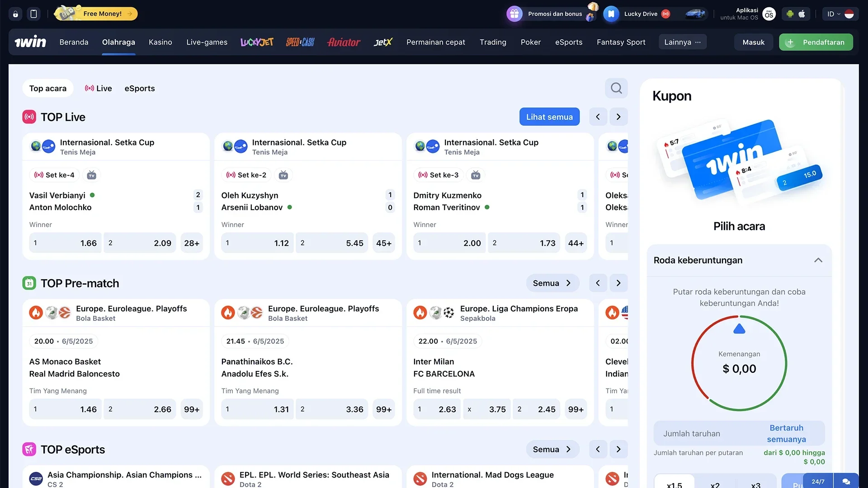This screenshot has width=868, height=488.
Task: Select the x1.5 bet multiplier
Action: [675, 483]
